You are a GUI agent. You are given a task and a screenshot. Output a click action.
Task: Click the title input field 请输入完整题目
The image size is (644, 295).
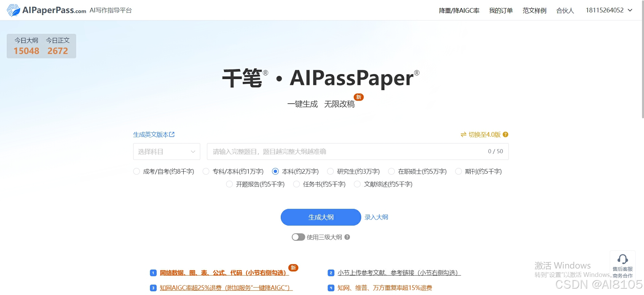coord(358,152)
